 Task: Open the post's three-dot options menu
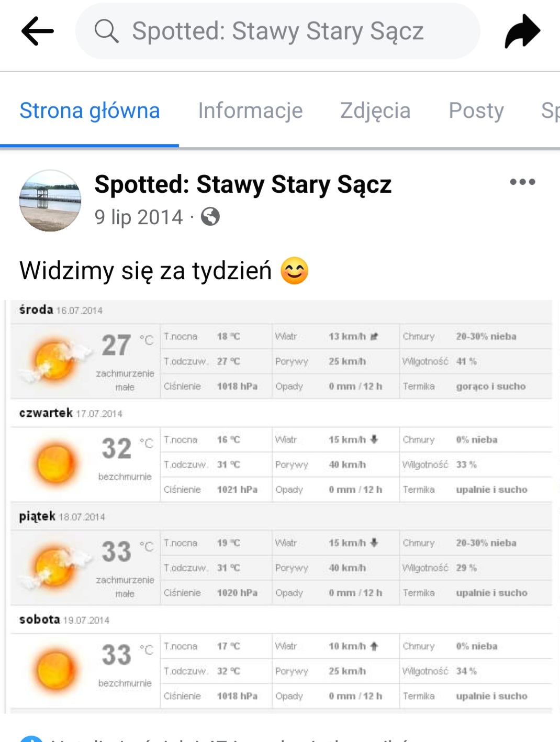tap(522, 182)
